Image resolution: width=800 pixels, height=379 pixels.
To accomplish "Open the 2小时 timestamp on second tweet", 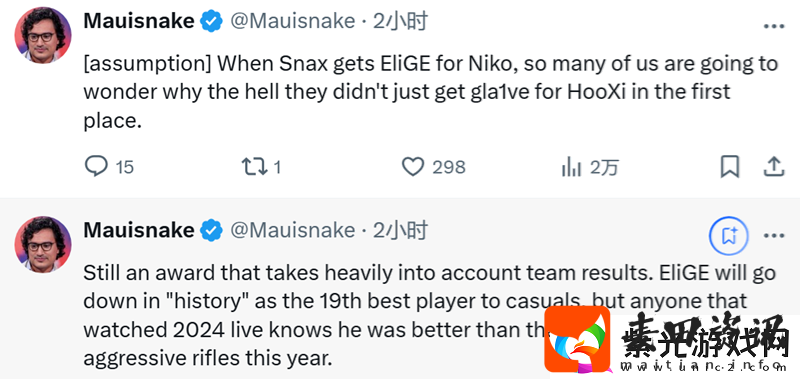I will [399, 231].
